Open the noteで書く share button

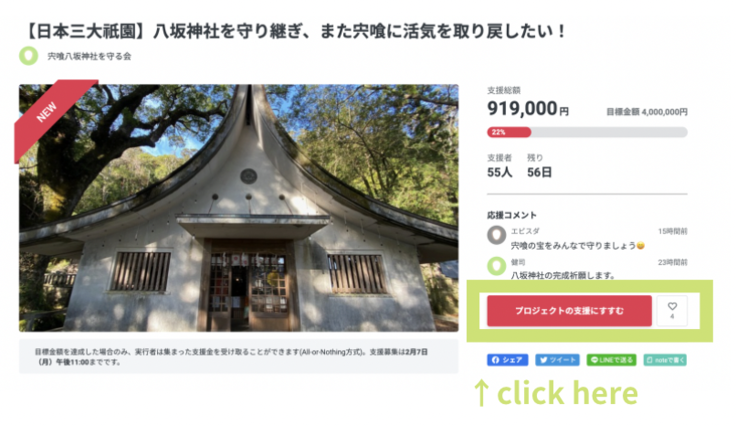tap(665, 360)
